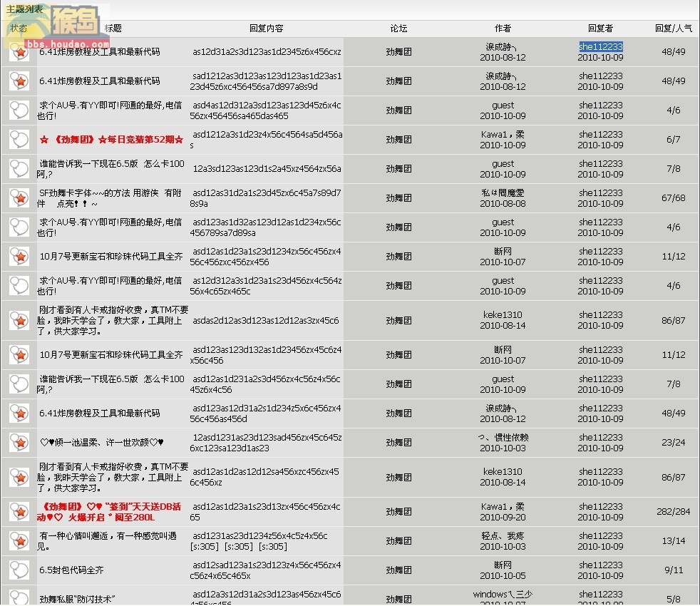Click status icon of row replying "sad1212as3d123as123d123as1d23as1…"
This screenshot has height=606, width=700.
coord(19,81)
